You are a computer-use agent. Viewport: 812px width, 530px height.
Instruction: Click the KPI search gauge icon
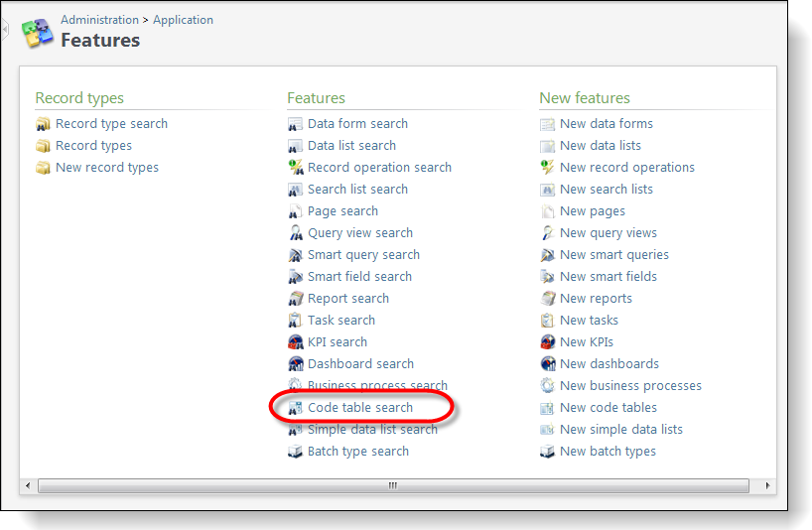pyautogui.click(x=296, y=342)
